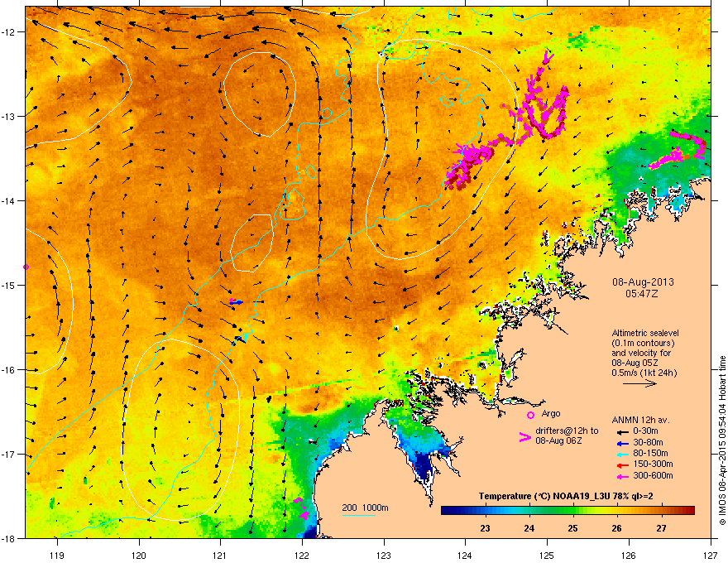Viewport: 728px width, 563px height.
Task: Click longitude axis label '125'
Action: coord(547,555)
